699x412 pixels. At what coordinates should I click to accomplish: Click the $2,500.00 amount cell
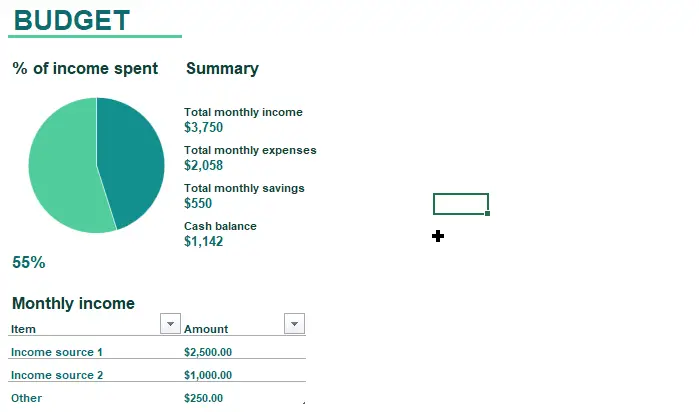(208, 352)
